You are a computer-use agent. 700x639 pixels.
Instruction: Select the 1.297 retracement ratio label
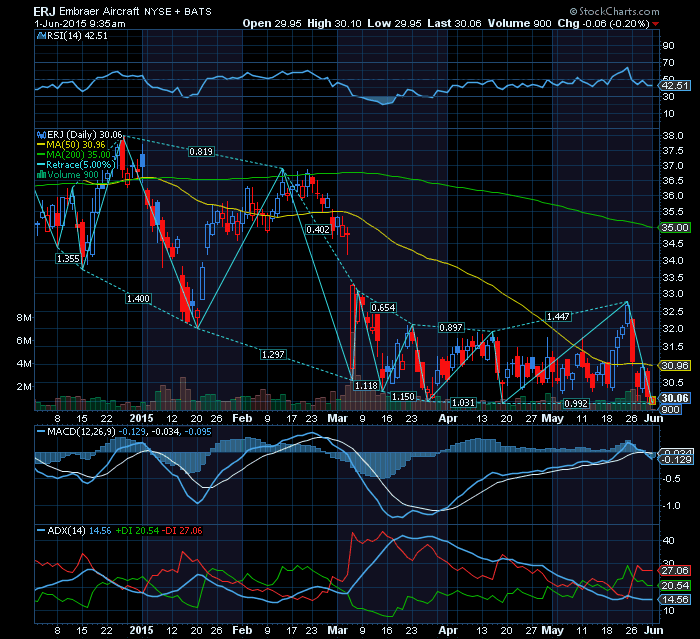point(272,354)
